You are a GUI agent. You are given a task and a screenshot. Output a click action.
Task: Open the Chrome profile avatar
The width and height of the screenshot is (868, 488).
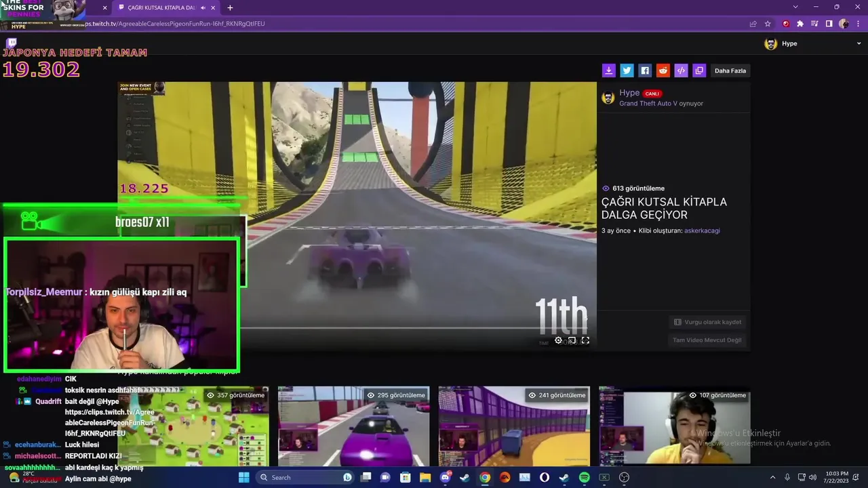point(844,24)
